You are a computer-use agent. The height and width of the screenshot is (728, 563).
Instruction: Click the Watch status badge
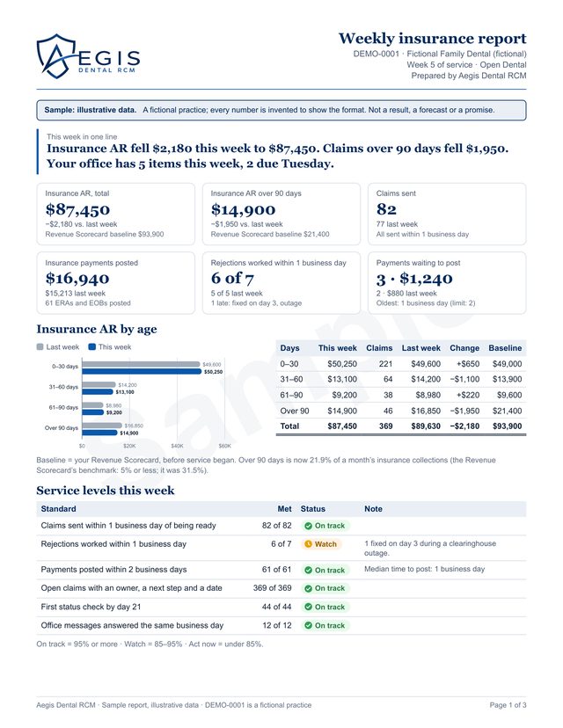321,544
